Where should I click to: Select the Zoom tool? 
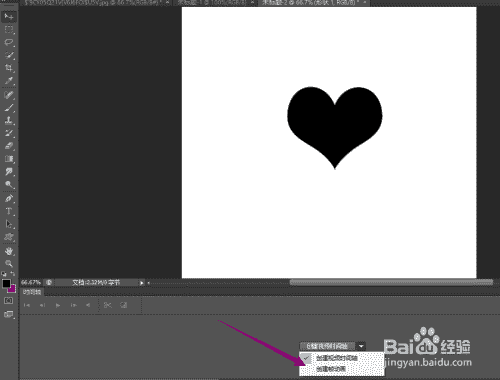[x=9, y=264]
